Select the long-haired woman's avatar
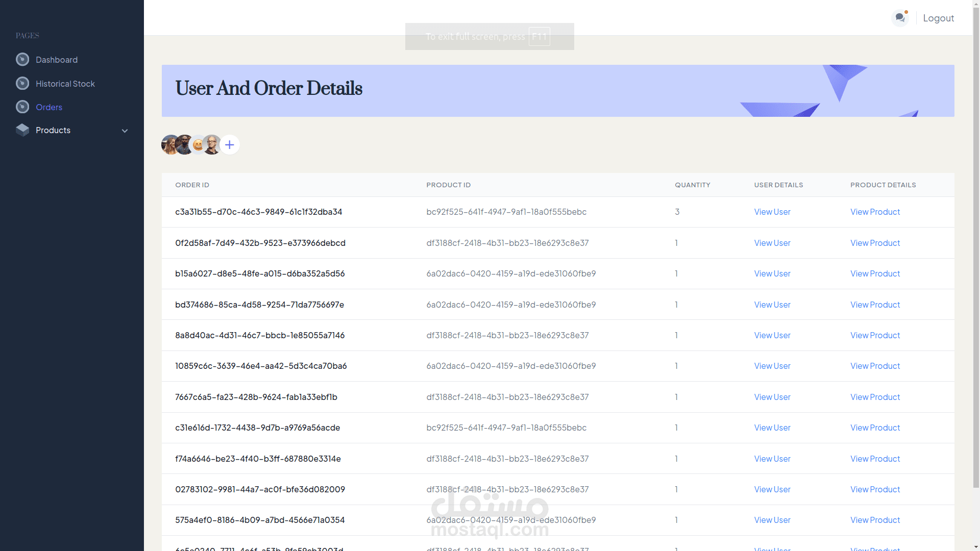Screen dimensions: 980x551 [x=168, y=145]
